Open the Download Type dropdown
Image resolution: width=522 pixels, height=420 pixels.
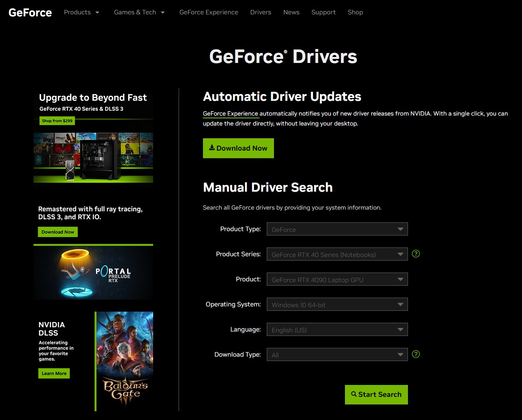[x=337, y=355]
